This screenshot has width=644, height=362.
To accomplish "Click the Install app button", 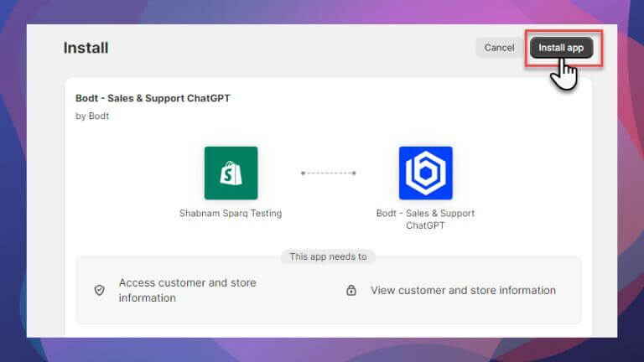I will click(x=561, y=48).
